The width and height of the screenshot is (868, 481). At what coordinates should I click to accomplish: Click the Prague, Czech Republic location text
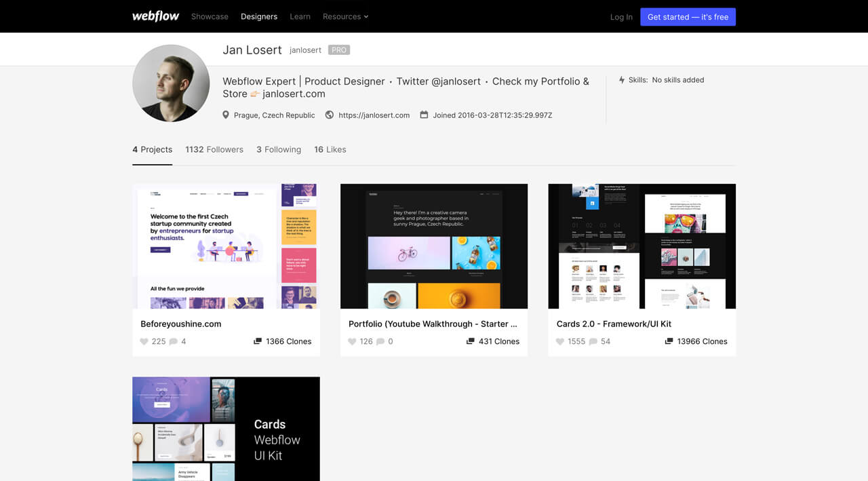coord(275,115)
